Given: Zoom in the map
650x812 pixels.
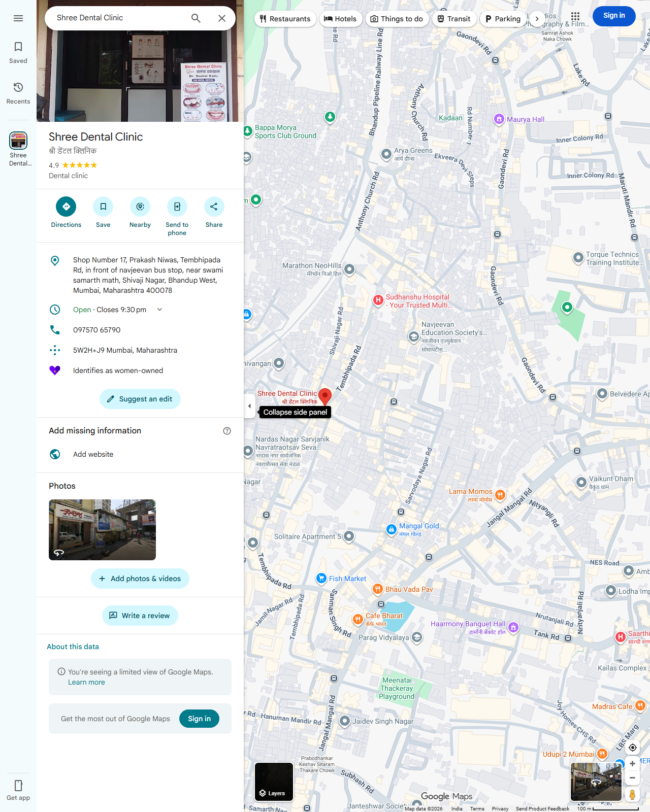Looking at the screenshot, I should pos(632,764).
